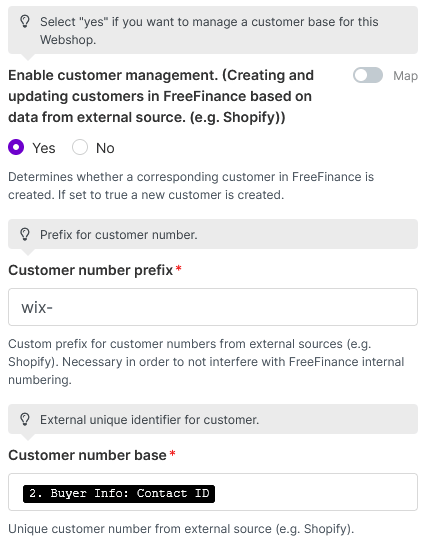Click the "Determines whether a corresponding customer" description
This screenshot has width=424, height=540.
click(191, 186)
